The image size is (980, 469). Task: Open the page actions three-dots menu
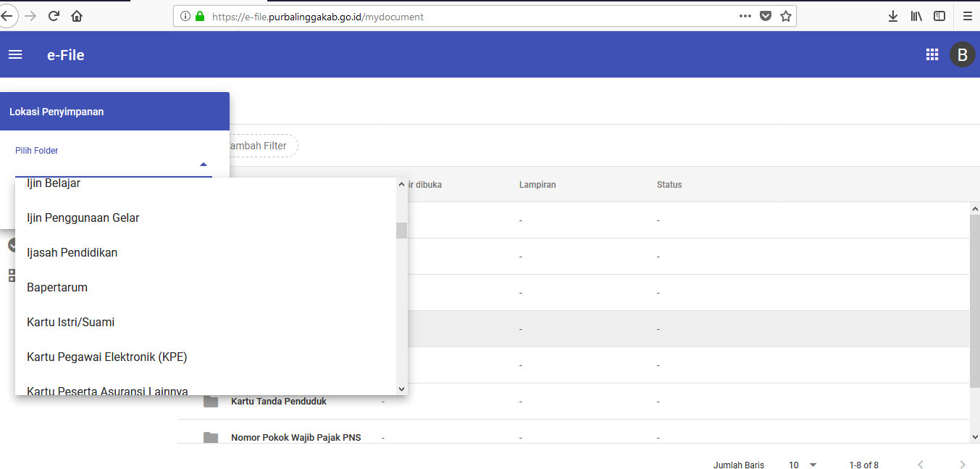click(745, 16)
